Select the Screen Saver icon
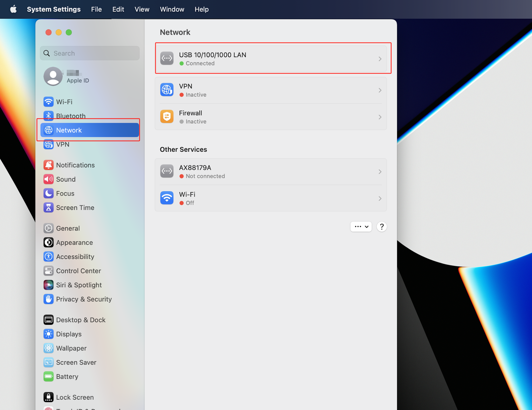532x410 pixels. [49, 362]
